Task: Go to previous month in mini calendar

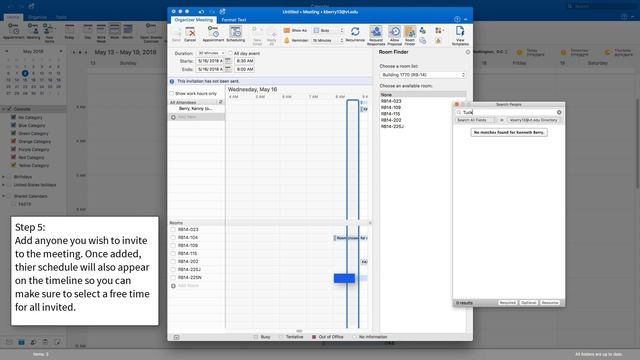Action: pos(6,51)
